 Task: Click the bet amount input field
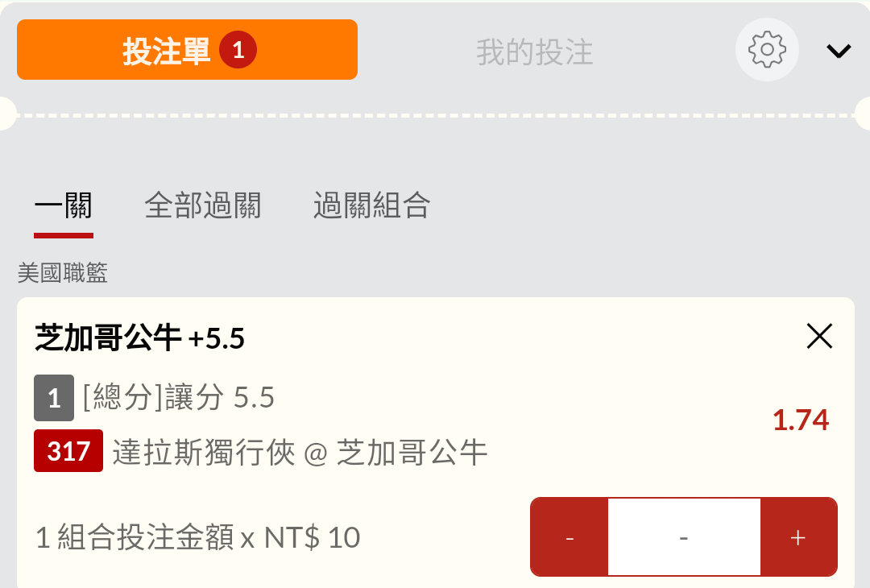(684, 537)
